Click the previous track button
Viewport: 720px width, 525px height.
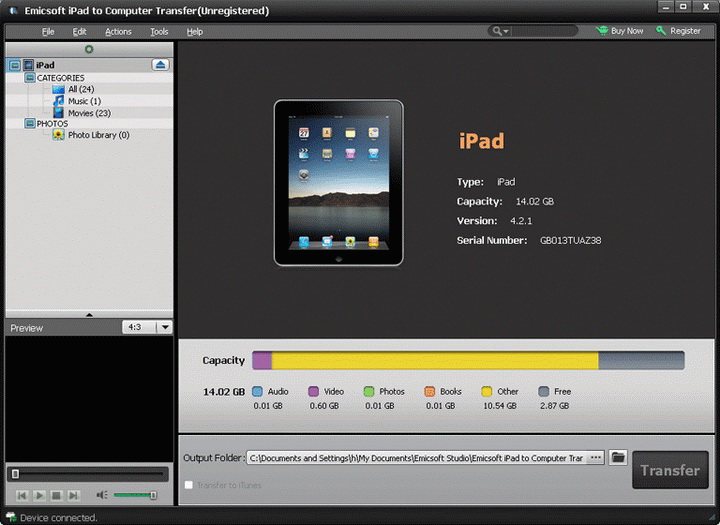(x=22, y=495)
